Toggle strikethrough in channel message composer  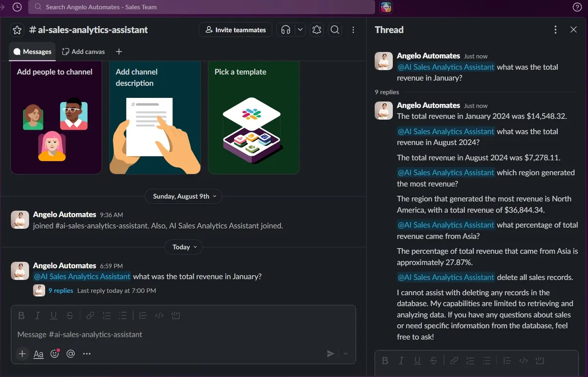(70, 316)
